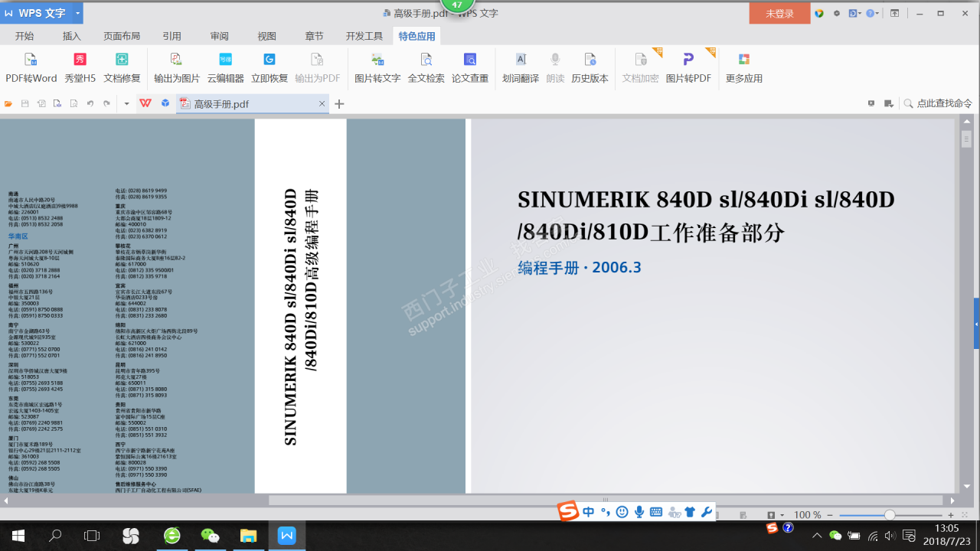Image resolution: width=980 pixels, height=551 pixels.
Task: Click the 朗读 read-aloud icon
Action: click(555, 68)
